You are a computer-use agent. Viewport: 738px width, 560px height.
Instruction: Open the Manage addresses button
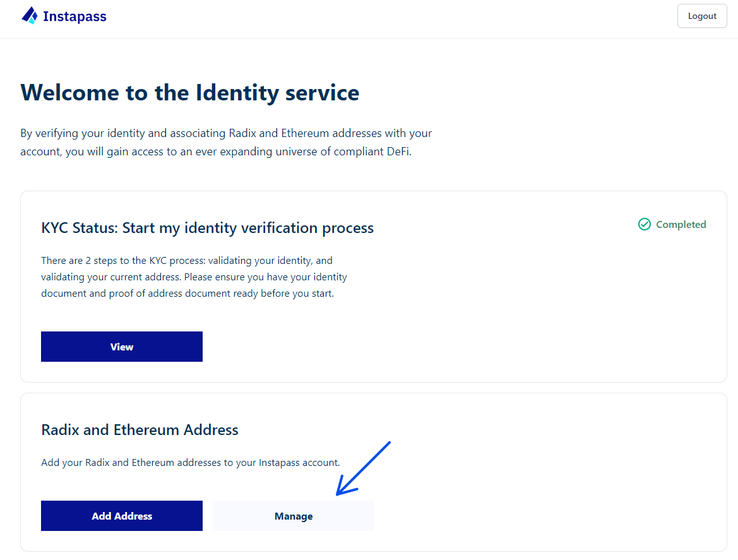tap(294, 516)
